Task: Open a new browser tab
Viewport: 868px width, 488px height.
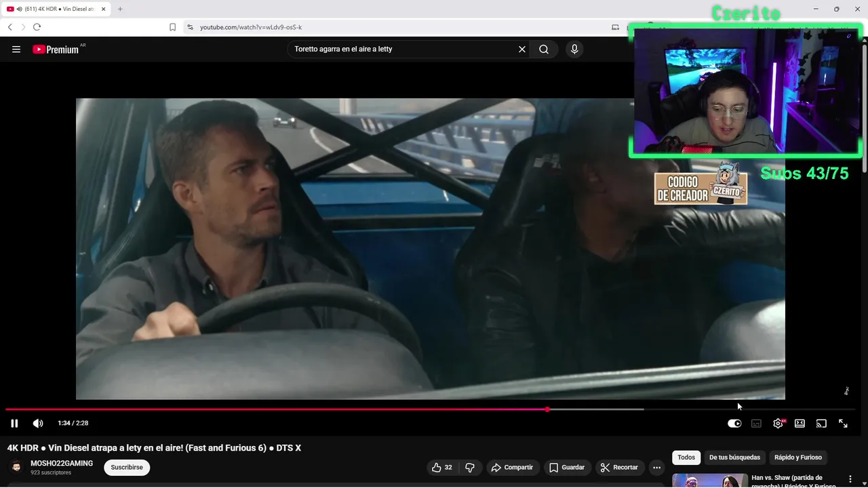Action: pos(120,9)
